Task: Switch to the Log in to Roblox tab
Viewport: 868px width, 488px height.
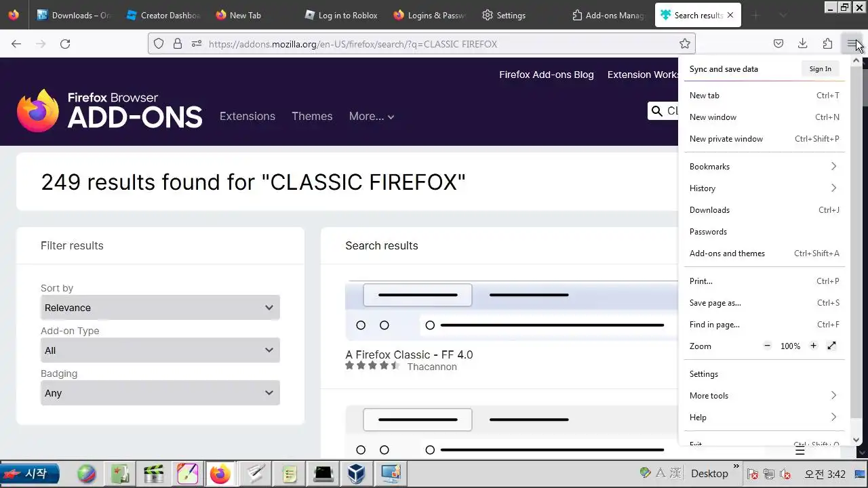Action: pos(340,15)
